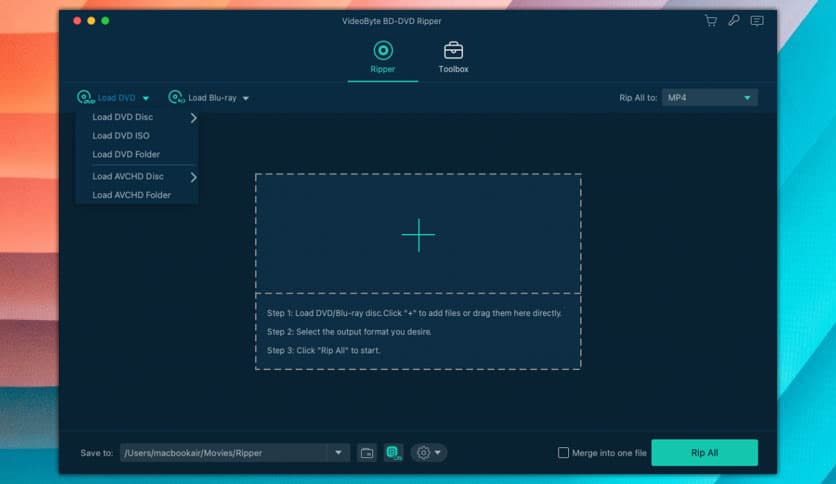Click the Load Blu-ray disc icon
This screenshot has width=836, height=484.
click(x=176, y=98)
